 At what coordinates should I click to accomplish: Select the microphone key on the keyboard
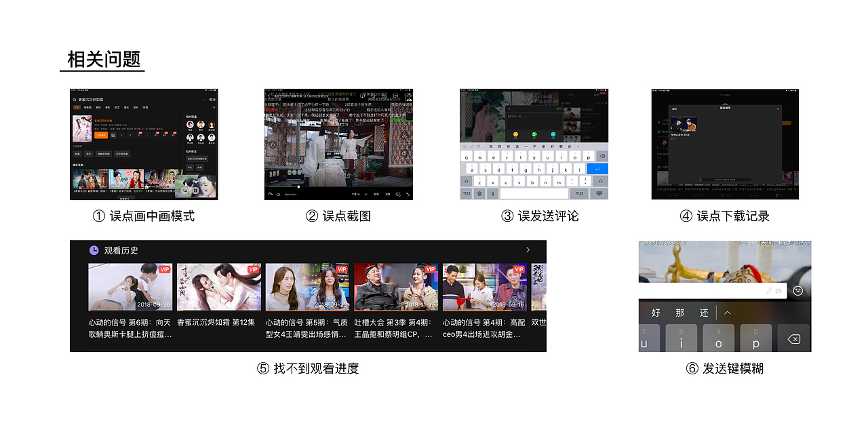click(x=492, y=192)
